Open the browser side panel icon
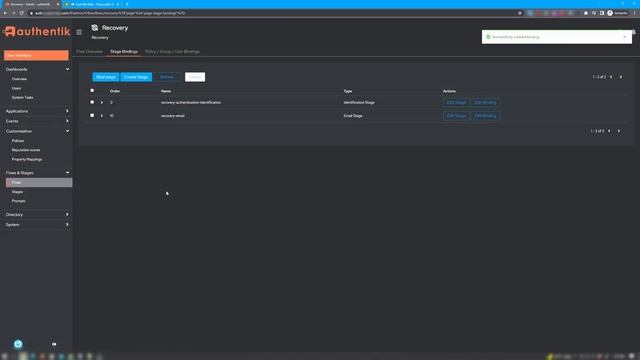The height and width of the screenshot is (360, 640). (602, 13)
